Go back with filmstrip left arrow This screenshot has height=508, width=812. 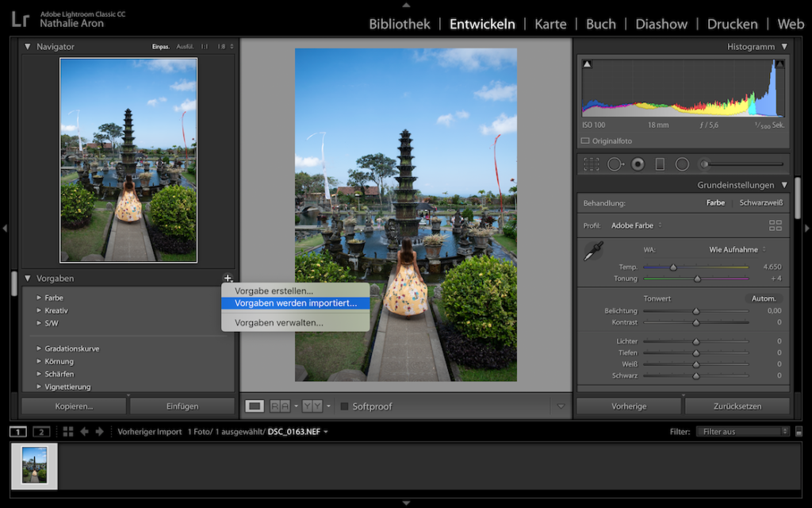pyautogui.click(x=84, y=431)
